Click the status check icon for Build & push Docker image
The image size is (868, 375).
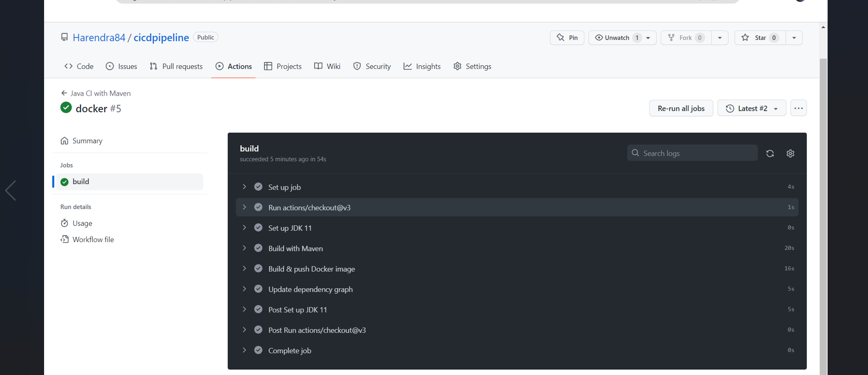258,268
